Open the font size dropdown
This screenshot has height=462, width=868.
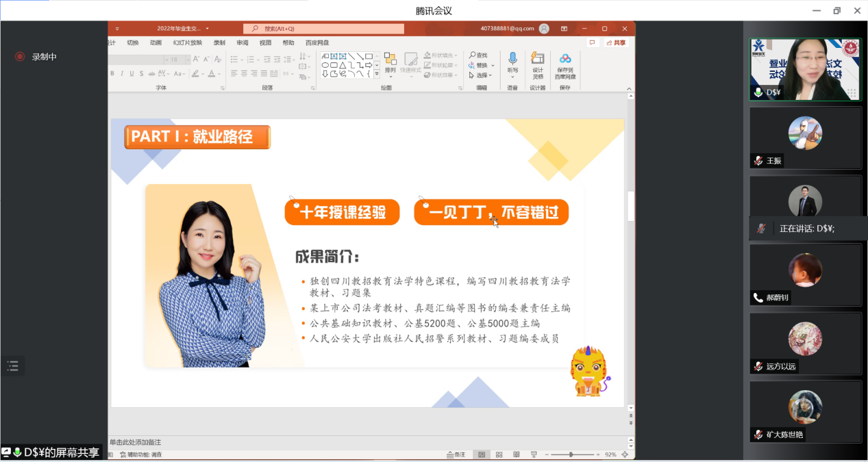click(x=187, y=60)
